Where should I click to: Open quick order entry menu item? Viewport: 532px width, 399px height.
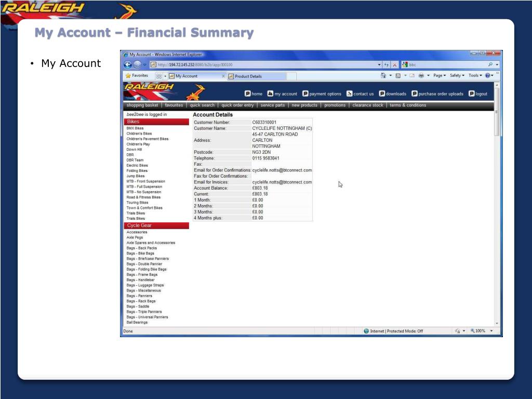(237, 105)
